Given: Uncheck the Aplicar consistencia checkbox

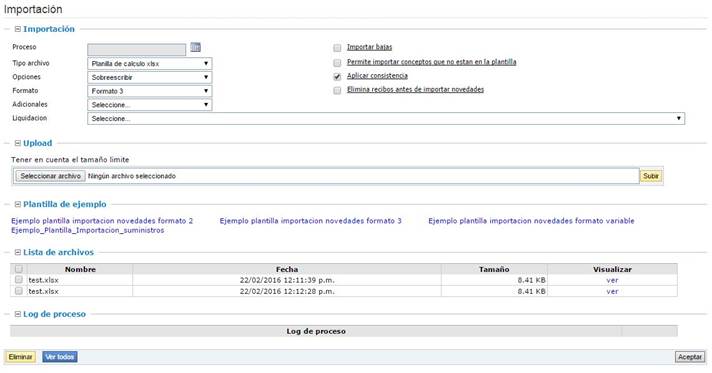Looking at the screenshot, I should 337,76.
